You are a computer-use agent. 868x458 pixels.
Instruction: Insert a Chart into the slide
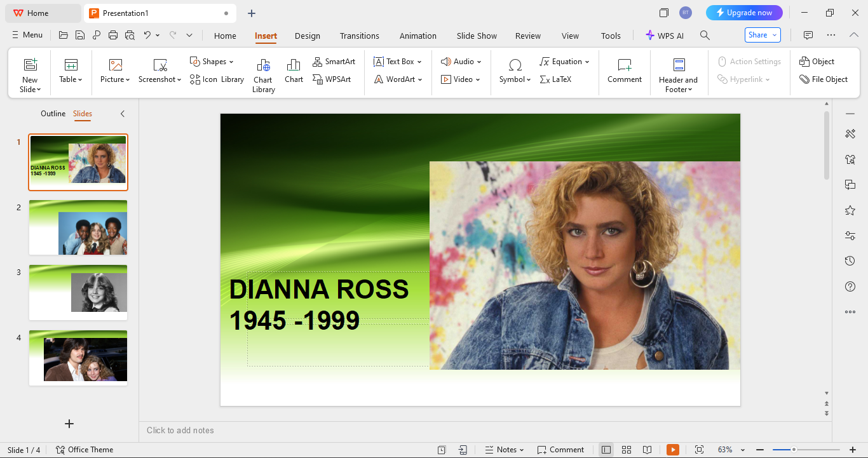tap(293, 70)
